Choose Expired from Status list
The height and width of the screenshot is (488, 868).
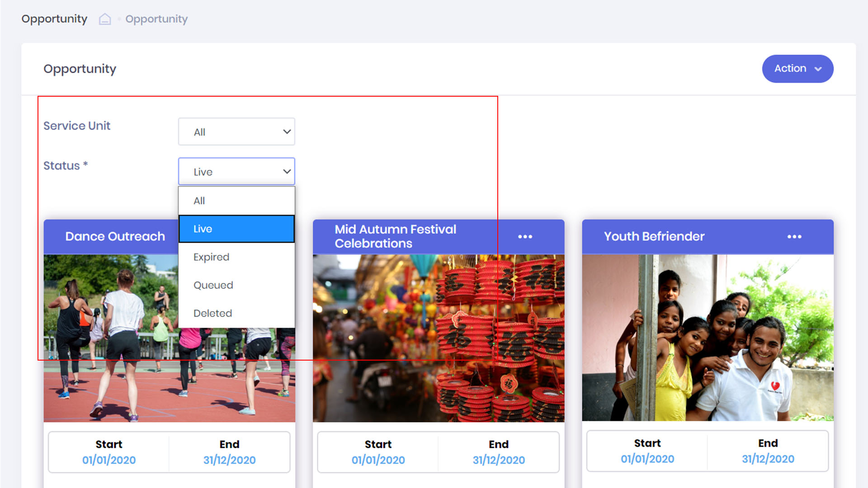coord(236,257)
